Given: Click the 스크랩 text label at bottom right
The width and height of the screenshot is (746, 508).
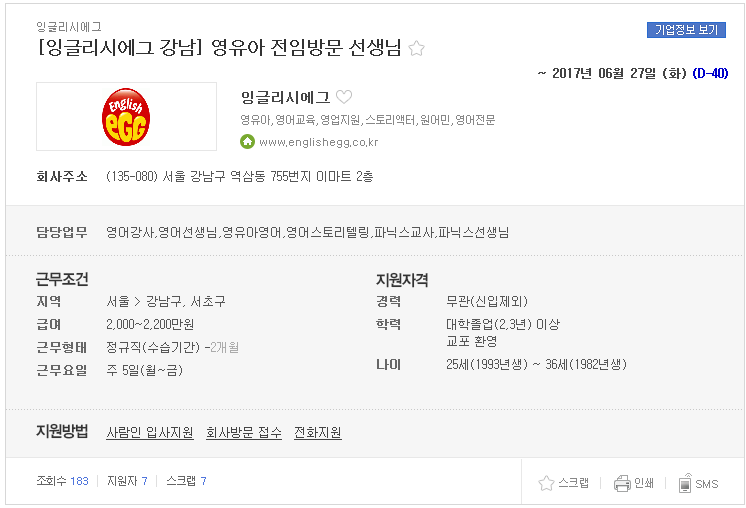Looking at the screenshot, I should (x=573, y=483).
